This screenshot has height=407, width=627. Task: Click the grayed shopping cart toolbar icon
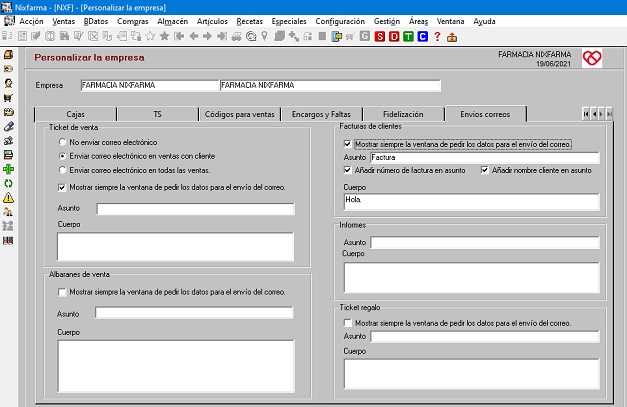point(350,37)
